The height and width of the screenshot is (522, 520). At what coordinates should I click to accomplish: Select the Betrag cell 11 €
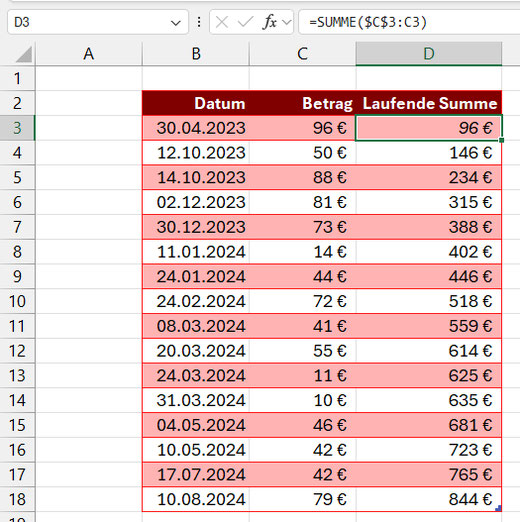(x=302, y=376)
